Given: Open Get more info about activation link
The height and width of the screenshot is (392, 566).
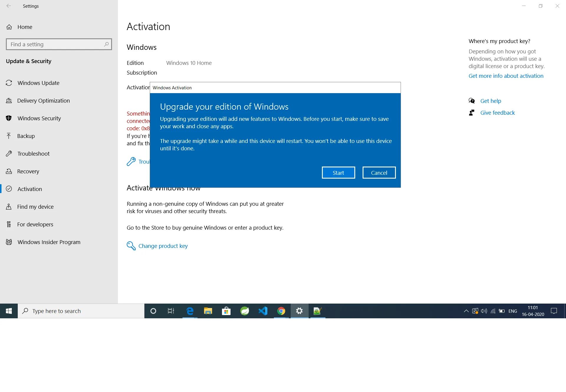Looking at the screenshot, I should (506, 76).
